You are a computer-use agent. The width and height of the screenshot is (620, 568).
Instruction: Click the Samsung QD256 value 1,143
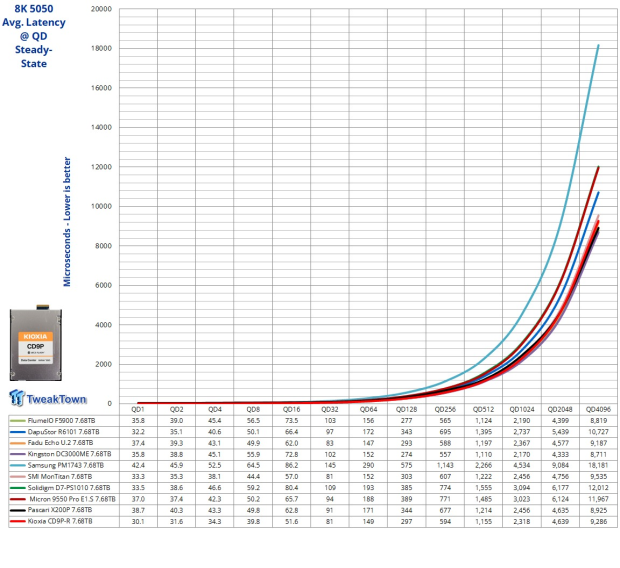tap(445, 466)
